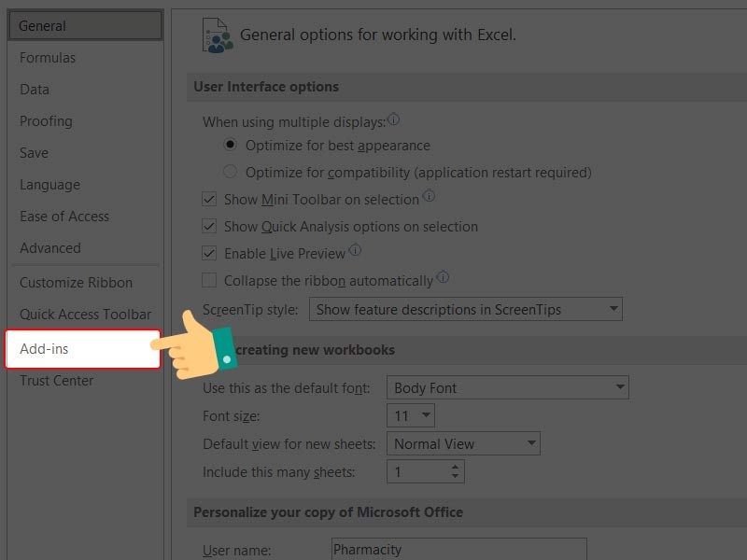
Task: Click info icon beside Mini Toolbar option
Action: [429, 195]
